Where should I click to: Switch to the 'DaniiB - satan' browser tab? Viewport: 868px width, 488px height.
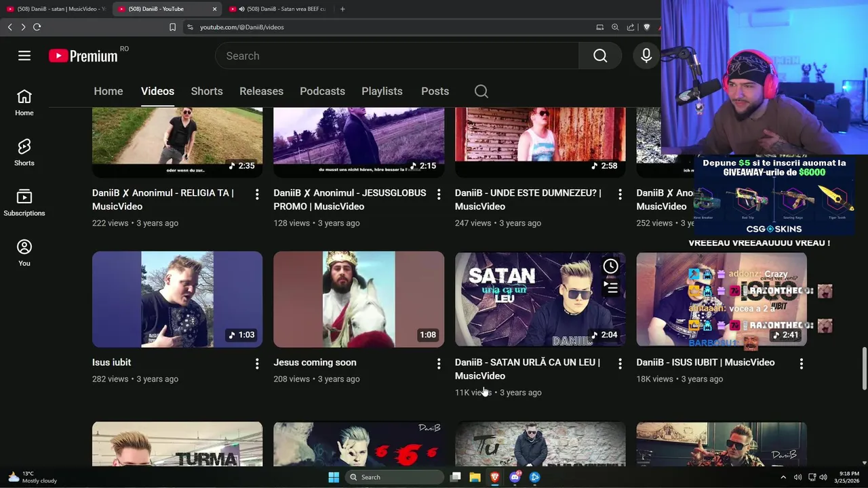[x=56, y=9]
